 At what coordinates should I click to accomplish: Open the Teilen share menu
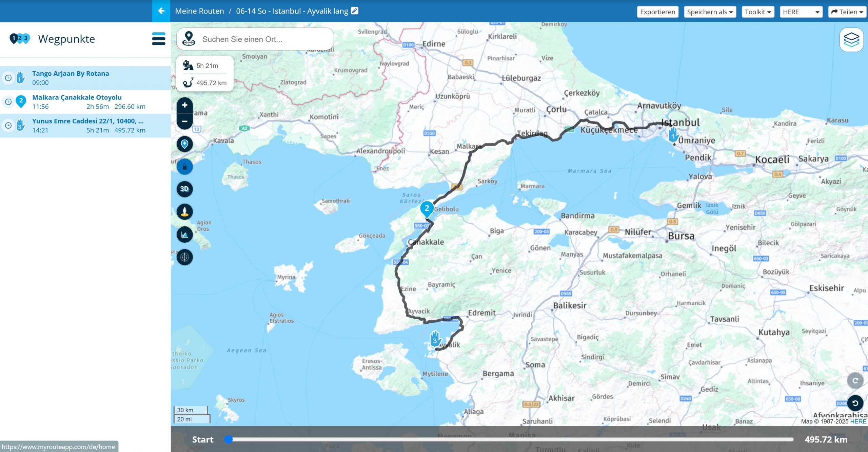(x=847, y=12)
